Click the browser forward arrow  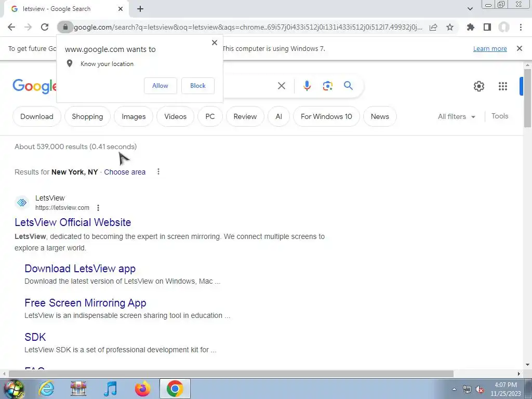(28, 27)
